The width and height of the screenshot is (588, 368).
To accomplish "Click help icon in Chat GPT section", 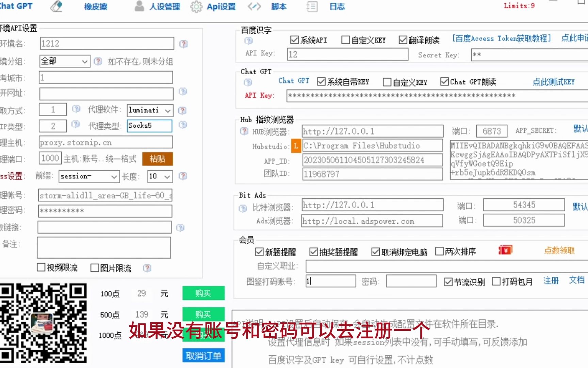I will 248,82.
